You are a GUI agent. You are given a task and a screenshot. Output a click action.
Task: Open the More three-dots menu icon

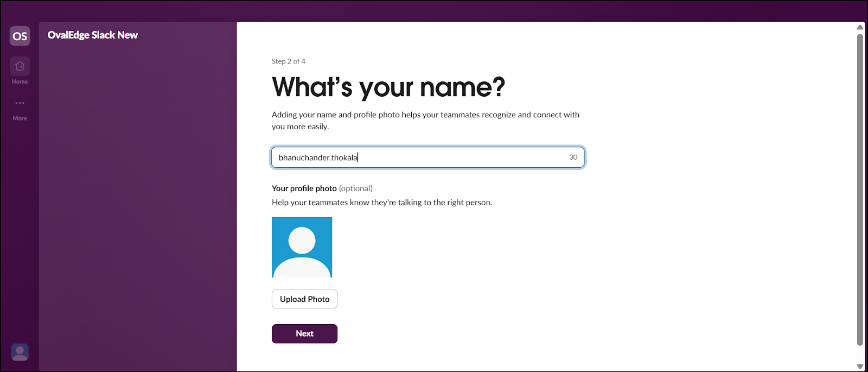point(20,103)
